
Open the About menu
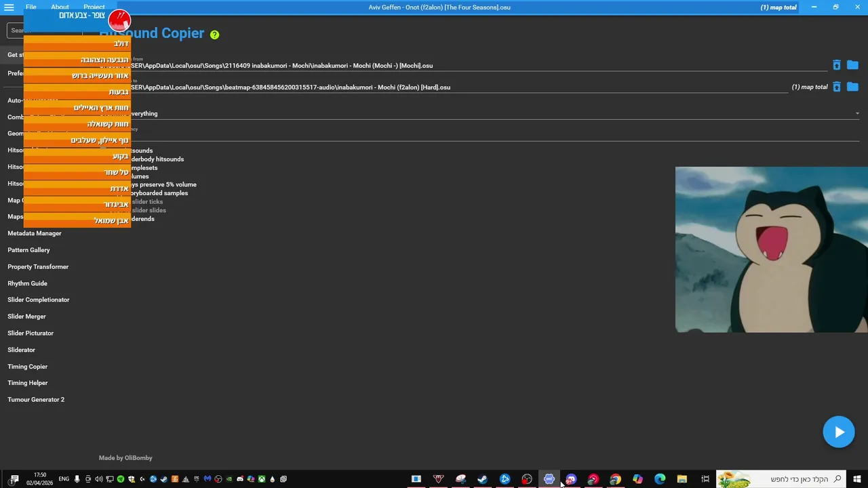click(60, 7)
